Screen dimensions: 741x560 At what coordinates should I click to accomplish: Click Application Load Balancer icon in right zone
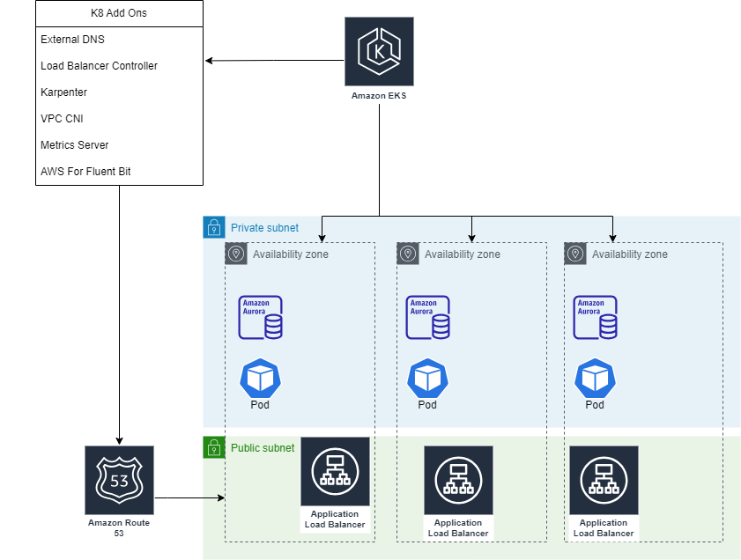[604, 480]
